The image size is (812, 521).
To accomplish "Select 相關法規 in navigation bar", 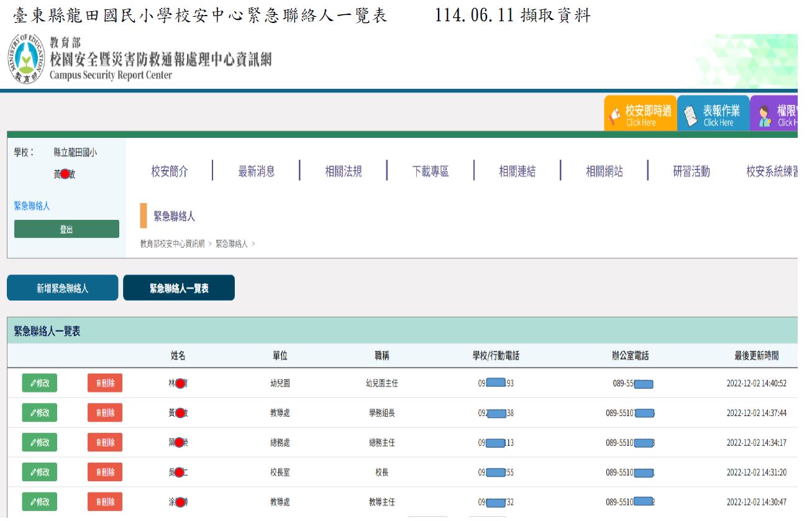I will [343, 171].
